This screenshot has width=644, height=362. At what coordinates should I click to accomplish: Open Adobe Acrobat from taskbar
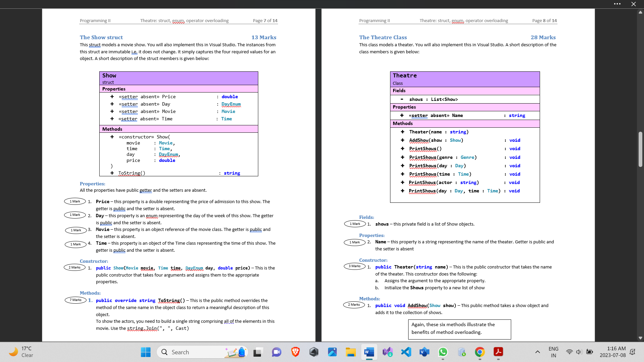click(x=498, y=352)
